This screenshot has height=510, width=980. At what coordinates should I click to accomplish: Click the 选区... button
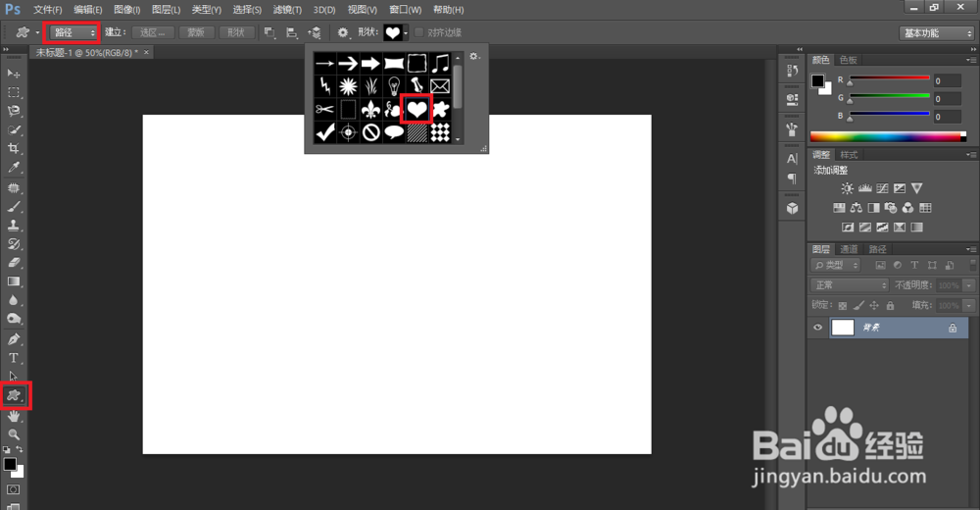(153, 32)
